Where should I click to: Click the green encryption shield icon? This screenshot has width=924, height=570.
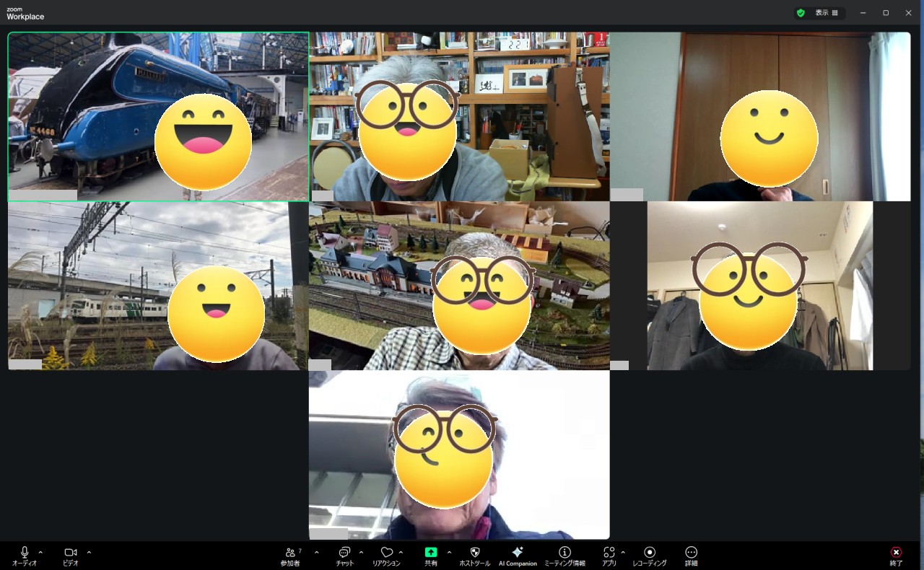[x=801, y=13]
